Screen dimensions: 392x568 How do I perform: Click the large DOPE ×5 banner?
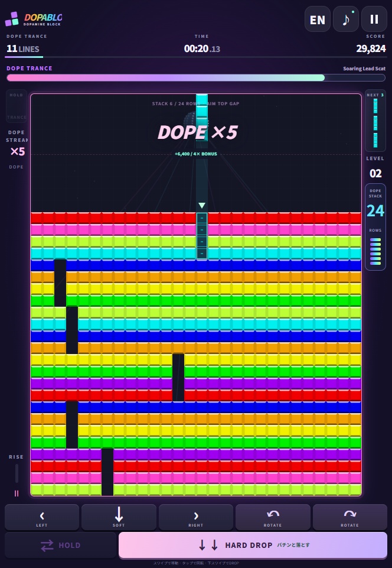pyautogui.click(x=198, y=132)
